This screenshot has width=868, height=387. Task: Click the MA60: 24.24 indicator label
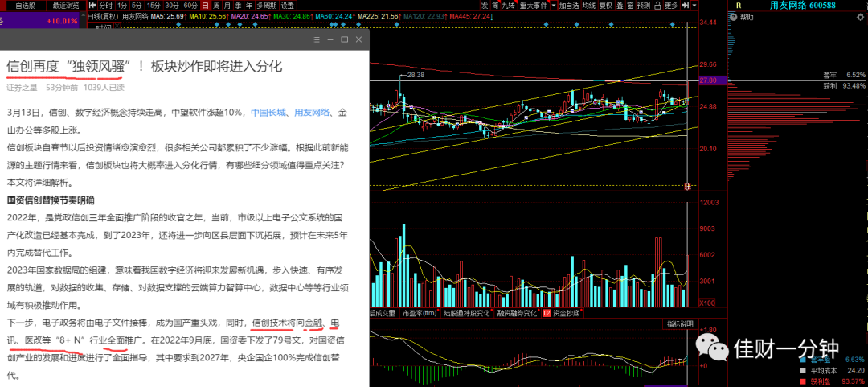[334, 17]
